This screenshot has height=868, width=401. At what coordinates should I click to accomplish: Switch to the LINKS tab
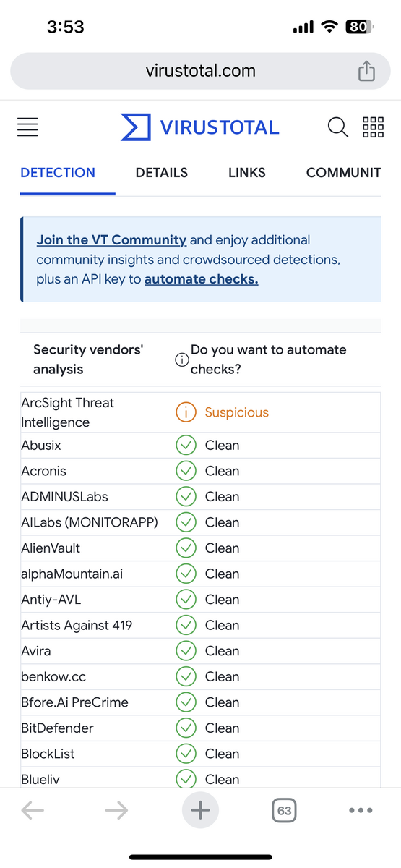(247, 173)
